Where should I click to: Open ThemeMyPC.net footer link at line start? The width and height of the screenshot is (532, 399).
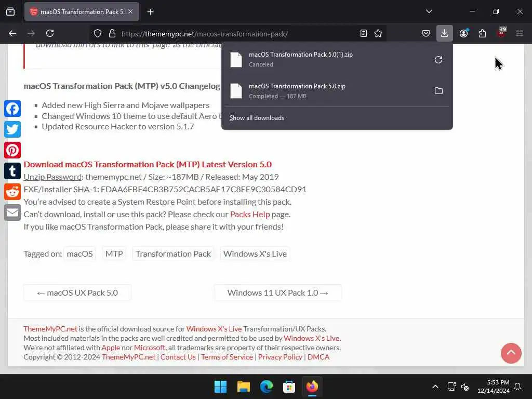point(50,329)
